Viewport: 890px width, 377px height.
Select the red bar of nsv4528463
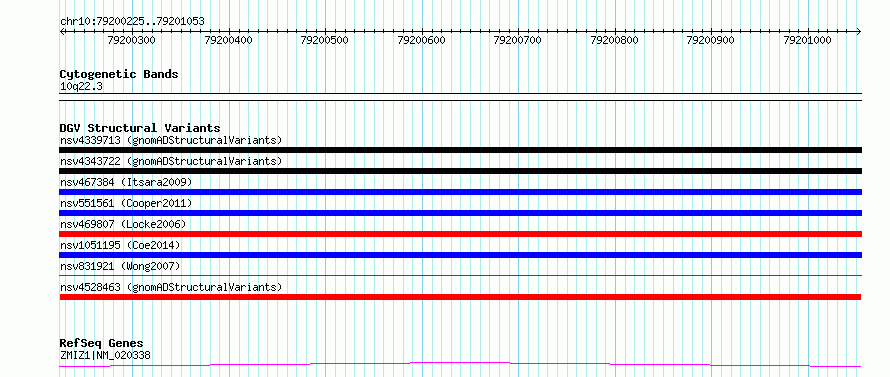point(460,297)
